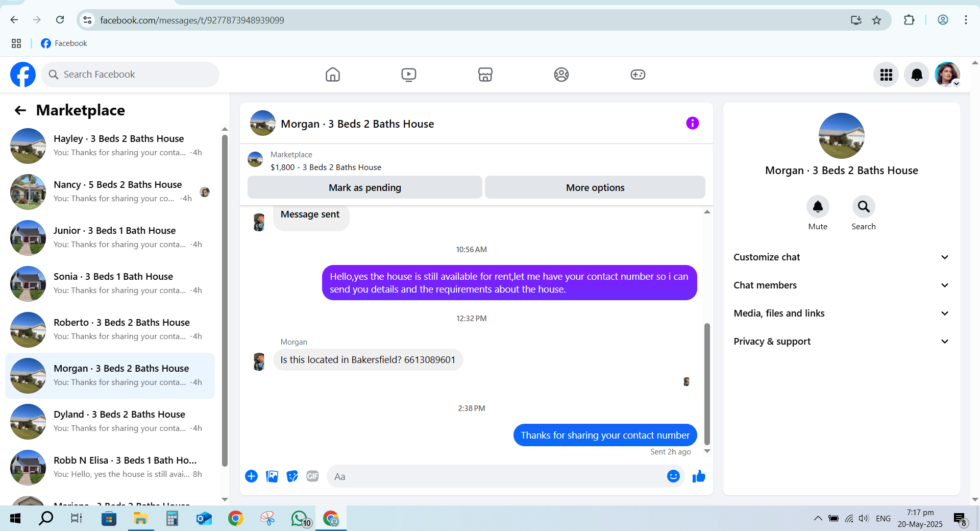Open Dyland 3 Beds 2 Baths chat
The width and height of the screenshot is (980, 531).
pyautogui.click(x=110, y=422)
